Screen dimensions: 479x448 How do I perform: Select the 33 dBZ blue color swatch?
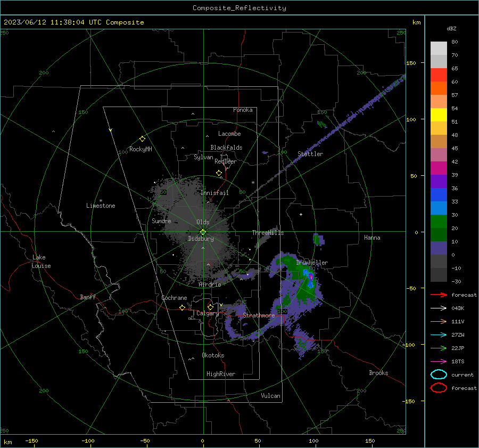click(x=439, y=208)
